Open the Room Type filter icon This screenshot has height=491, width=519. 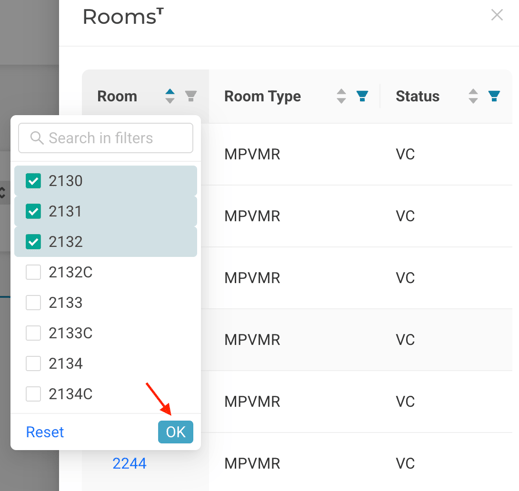(x=362, y=96)
